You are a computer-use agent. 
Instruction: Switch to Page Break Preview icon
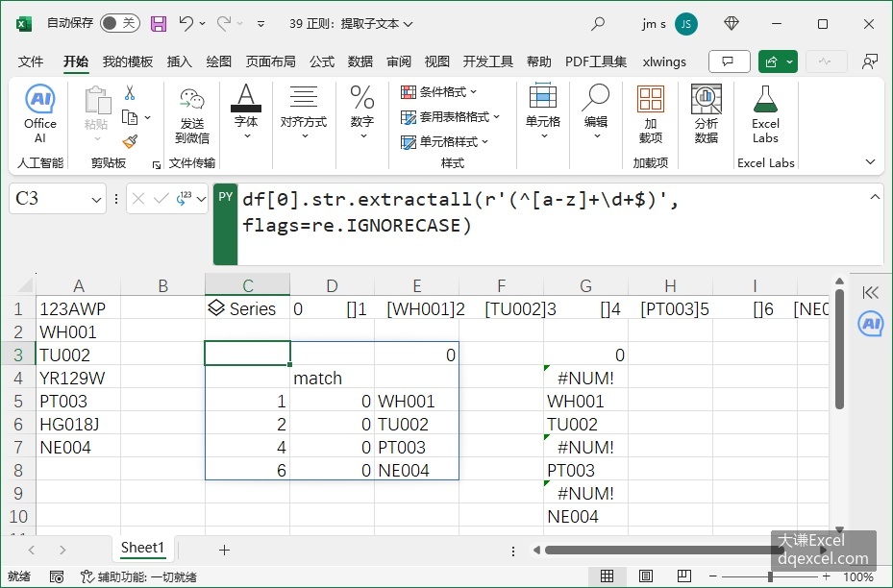(684, 576)
